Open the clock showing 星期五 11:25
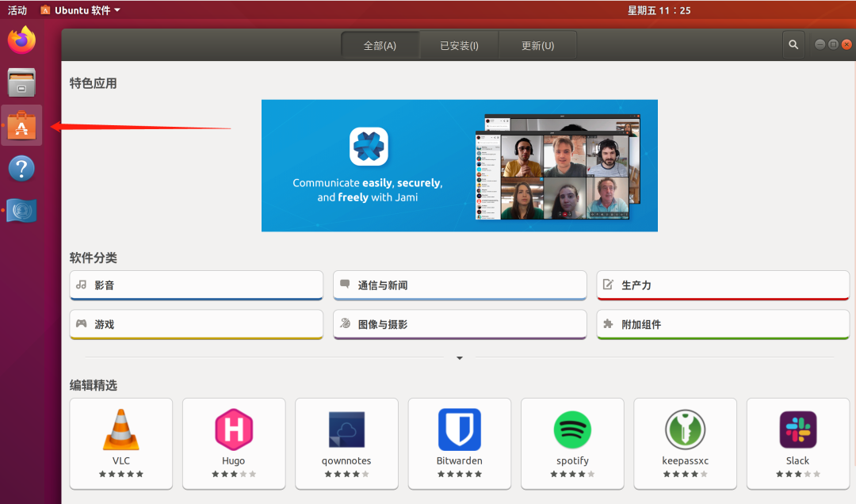Screen dimensions: 856x504 coord(659,10)
